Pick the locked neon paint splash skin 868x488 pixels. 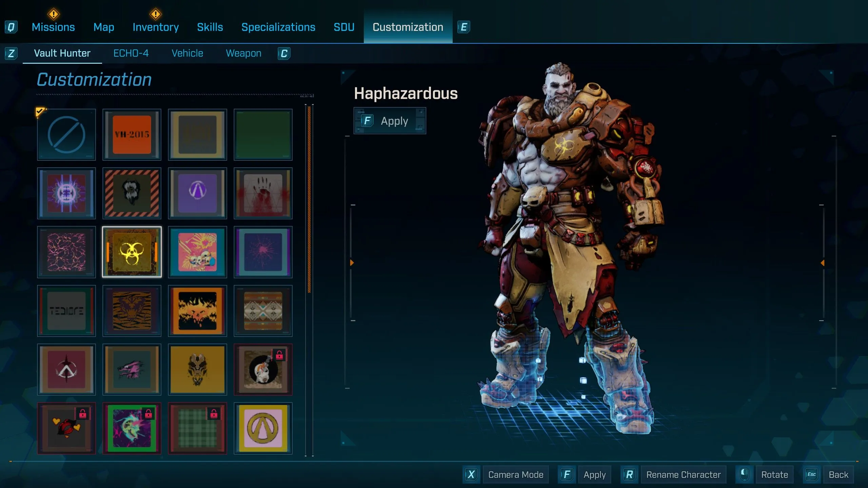(132, 428)
